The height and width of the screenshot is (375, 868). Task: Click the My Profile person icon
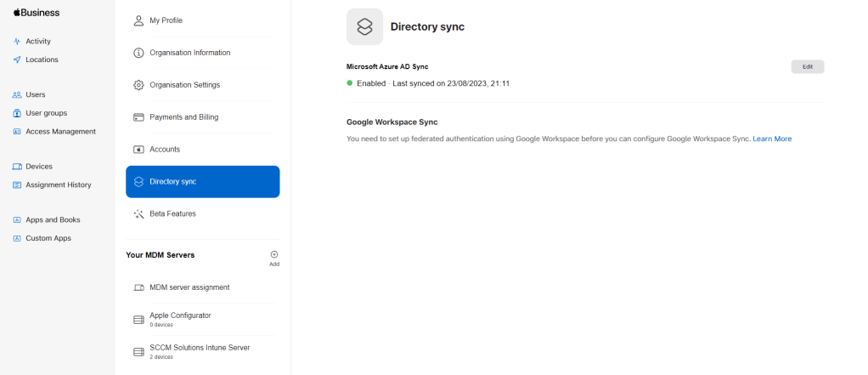coord(138,20)
